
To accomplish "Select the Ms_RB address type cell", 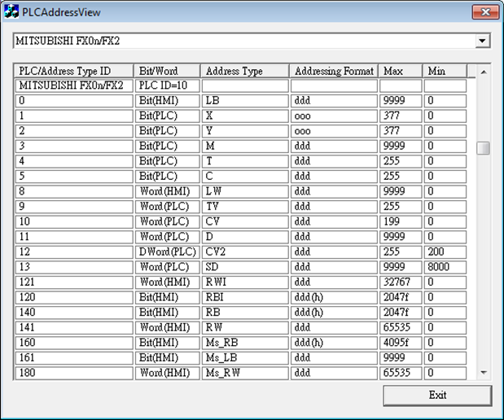I will click(245, 342).
